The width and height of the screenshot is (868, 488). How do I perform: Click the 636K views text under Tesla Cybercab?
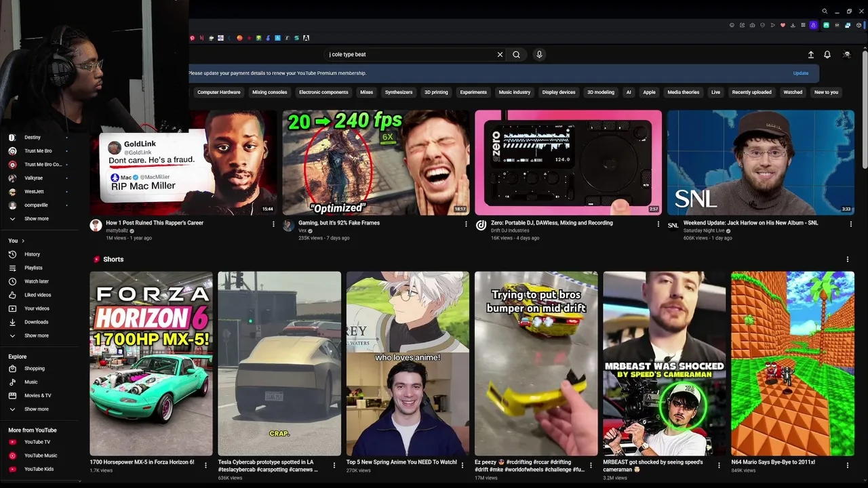(231, 478)
